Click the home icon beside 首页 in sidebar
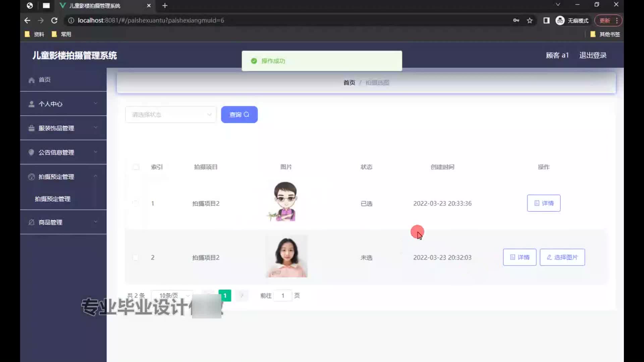 pyautogui.click(x=32, y=80)
